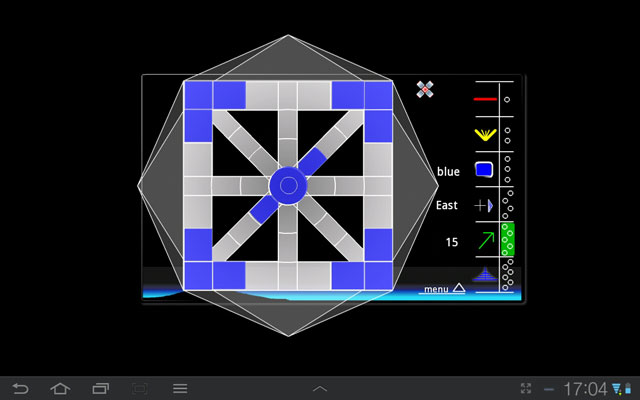Tap the 17:04 clock
640x400 pixels.
[585, 389]
